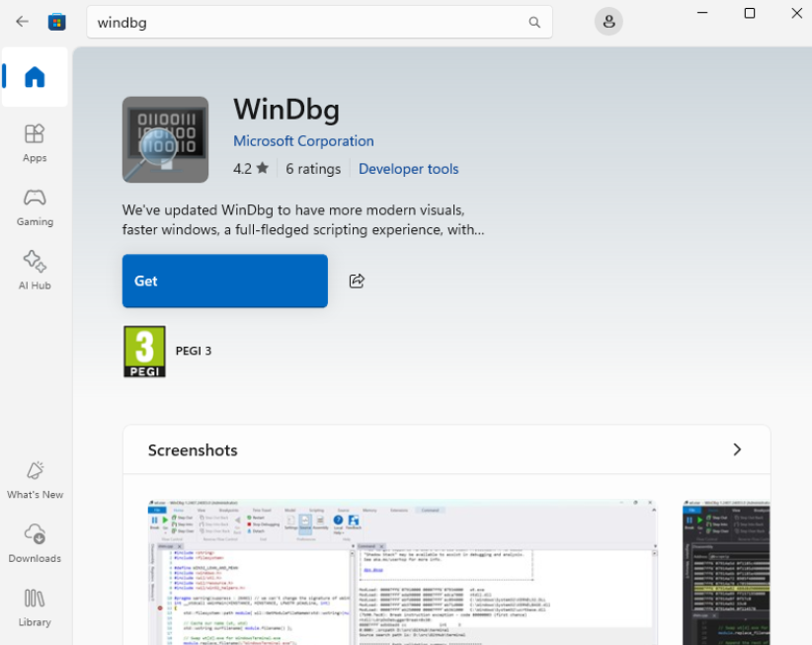Viewport: 812px width, 645px height.
Task: Go back with the back arrow
Action: tap(22, 21)
